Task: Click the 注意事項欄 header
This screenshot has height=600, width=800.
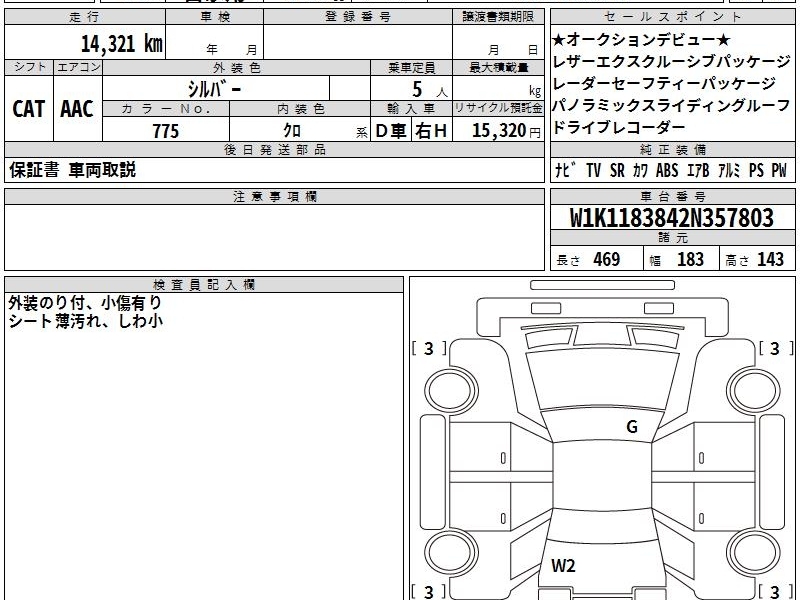Action: click(274, 196)
